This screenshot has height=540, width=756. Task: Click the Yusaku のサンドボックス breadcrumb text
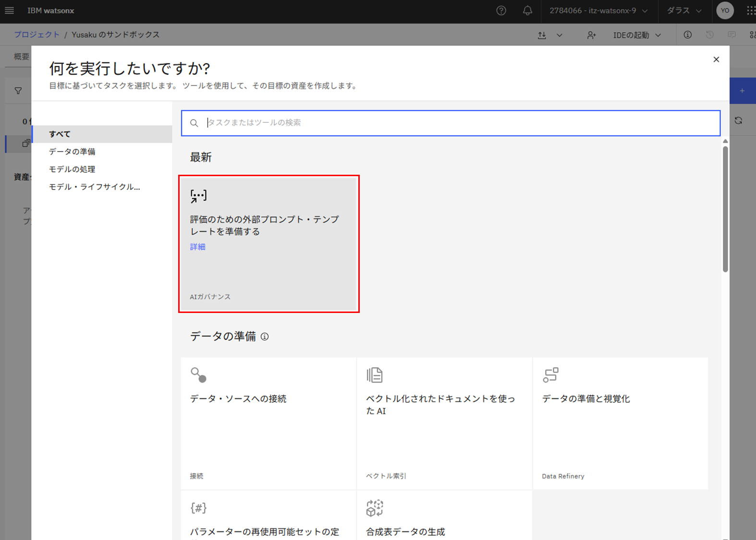(x=115, y=35)
